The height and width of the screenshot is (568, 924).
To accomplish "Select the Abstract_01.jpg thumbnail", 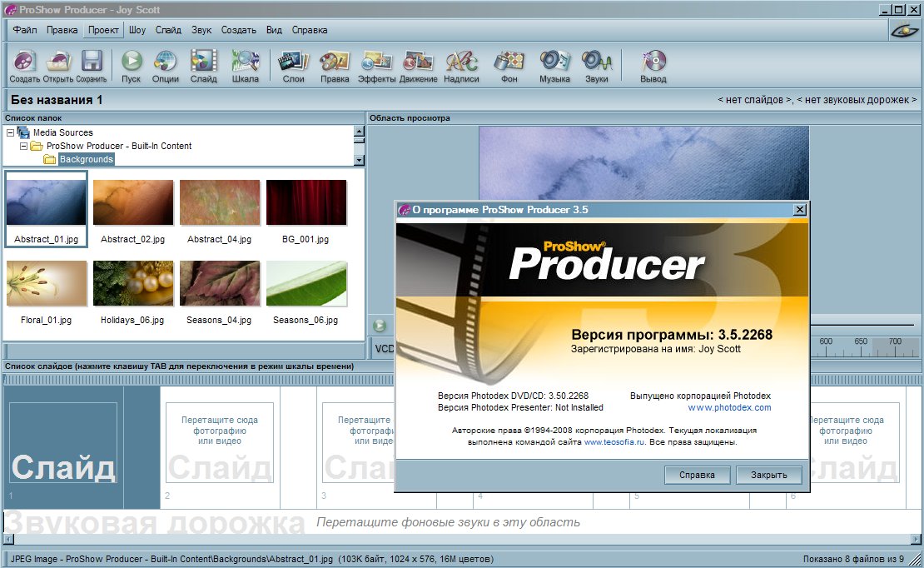I will [46, 209].
